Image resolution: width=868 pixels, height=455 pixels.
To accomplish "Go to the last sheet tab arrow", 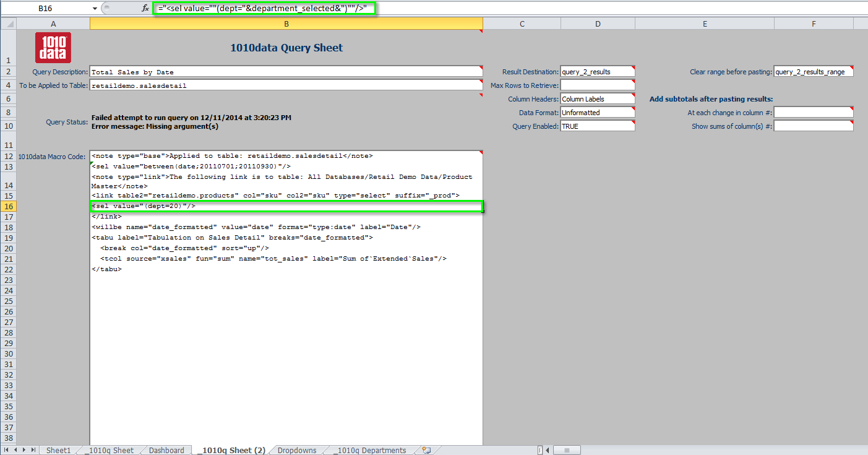I will pos(33,450).
